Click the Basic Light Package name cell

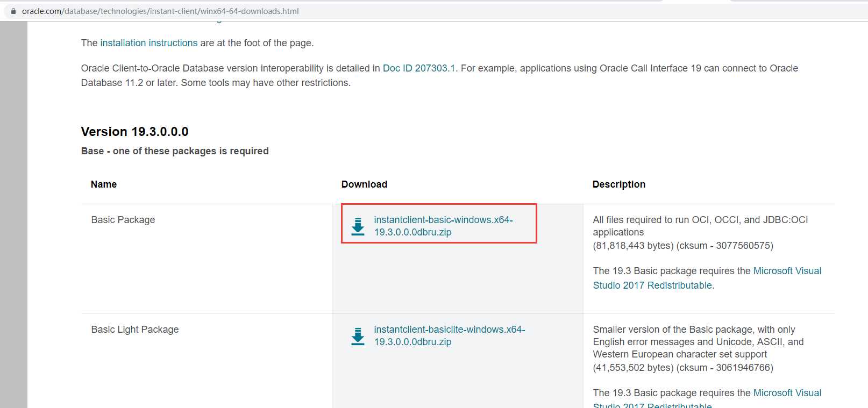tap(135, 330)
